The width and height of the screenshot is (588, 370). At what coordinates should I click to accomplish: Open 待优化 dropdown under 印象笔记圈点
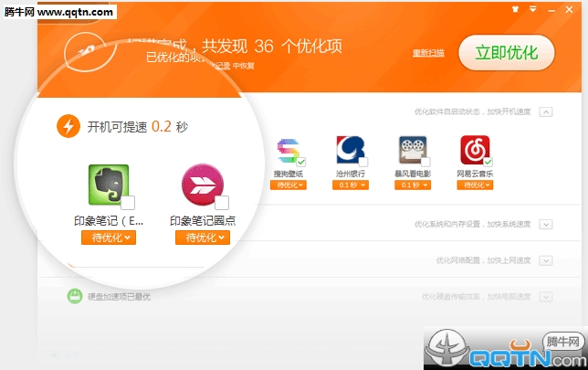[x=203, y=238]
